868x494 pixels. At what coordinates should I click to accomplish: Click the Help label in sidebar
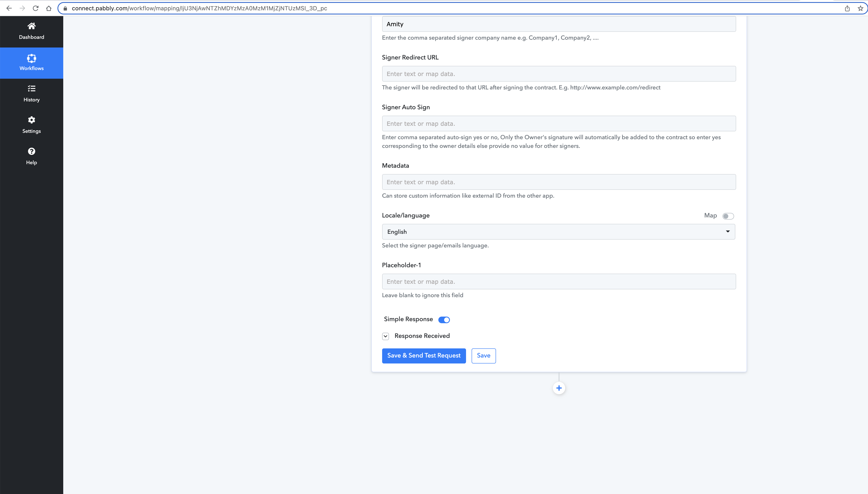[x=31, y=163]
